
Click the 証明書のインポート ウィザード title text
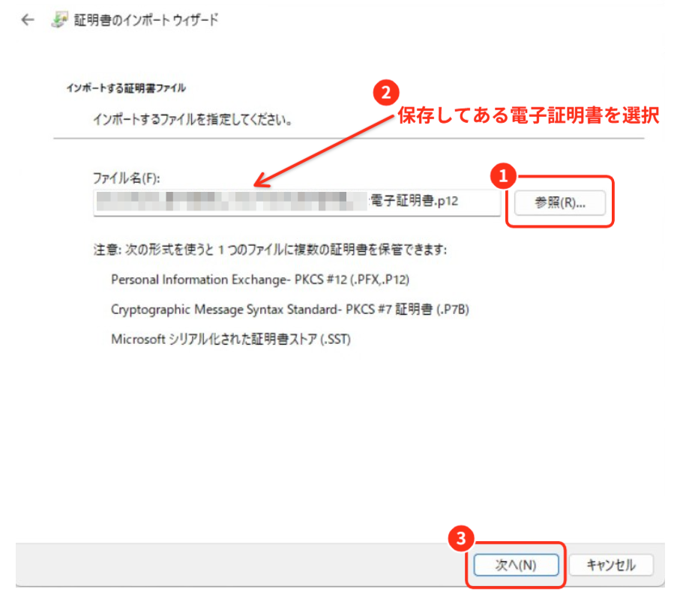(145, 19)
